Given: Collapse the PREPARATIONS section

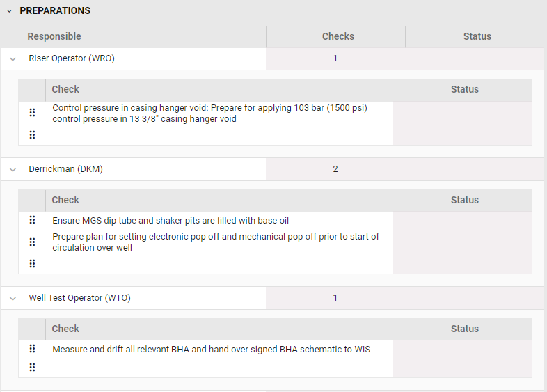Looking at the screenshot, I should tap(9, 11).
